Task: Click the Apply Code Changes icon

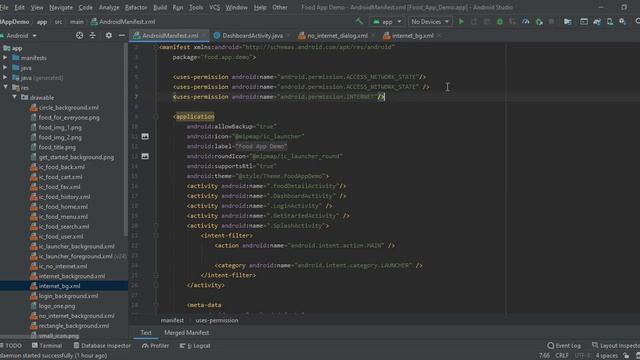Action: 487,22
